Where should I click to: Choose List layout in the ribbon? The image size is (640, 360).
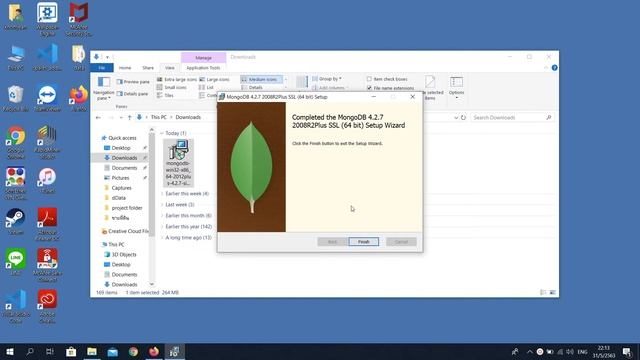207,87
